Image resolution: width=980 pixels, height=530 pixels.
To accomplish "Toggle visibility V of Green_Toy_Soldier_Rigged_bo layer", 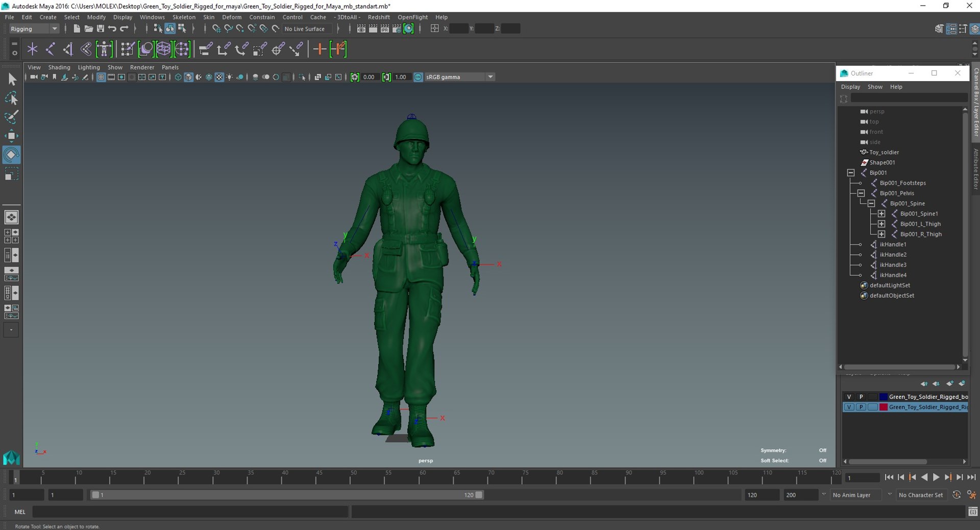I will click(849, 397).
